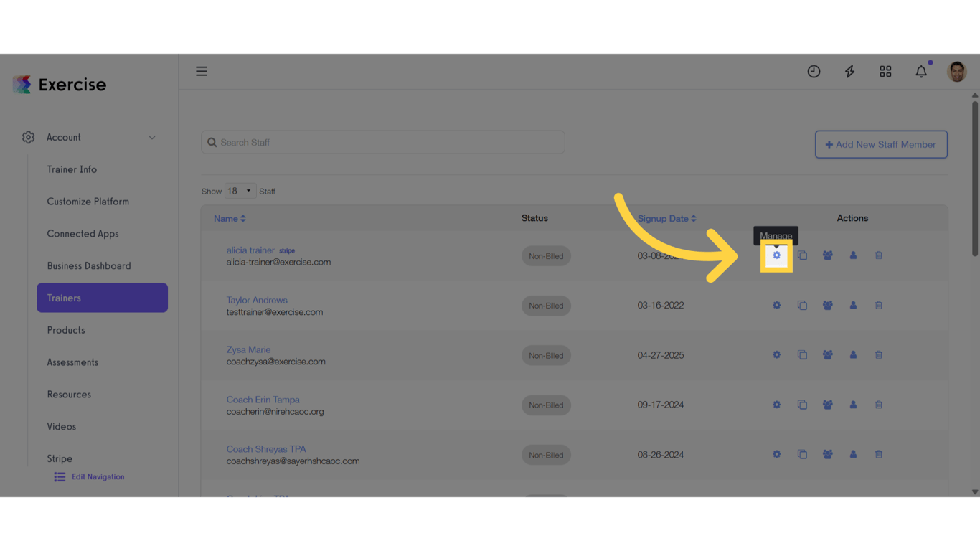The height and width of the screenshot is (551, 980).
Task: Click the single-person icon for Coach Erin Tampa
Action: (x=853, y=405)
